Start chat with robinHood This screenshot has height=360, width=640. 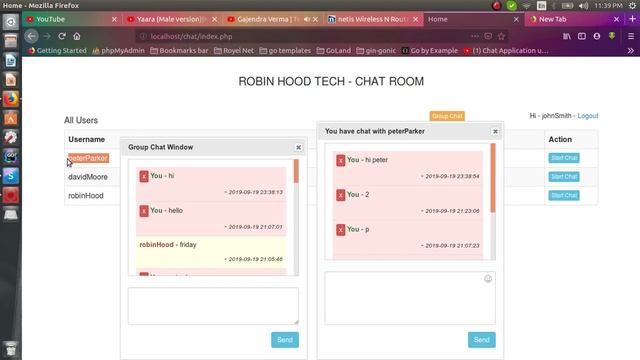pos(564,196)
